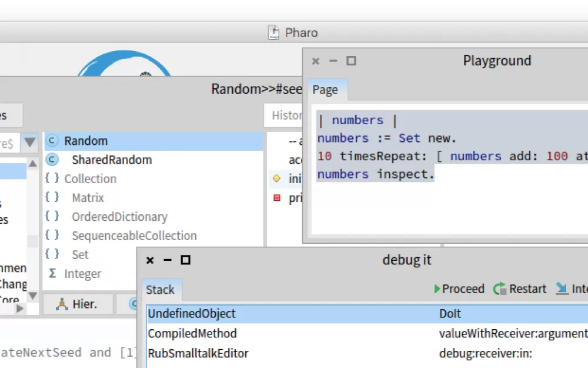This screenshot has height=368, width=588.
Task: Select SequenceableCollection in the class list
Action: pyautogui.click(x=134, y=236)
